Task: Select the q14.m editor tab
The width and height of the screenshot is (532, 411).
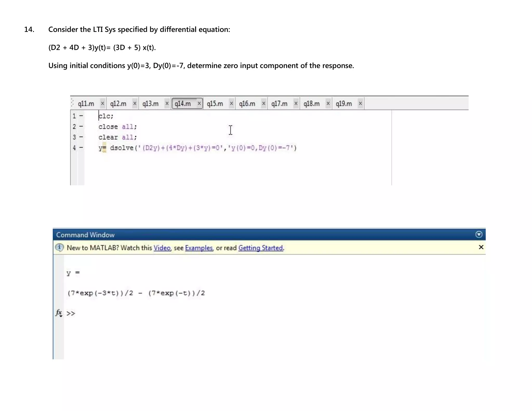Action: [x=183, y=104]
